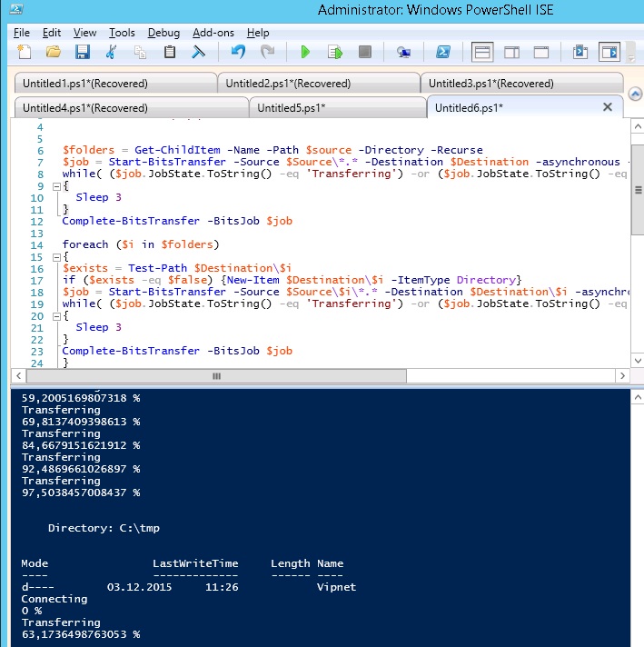Screen dimensions: 644x647
Task: Toggle Show Script Pane Maximized layout
Action: coord(541,52)
